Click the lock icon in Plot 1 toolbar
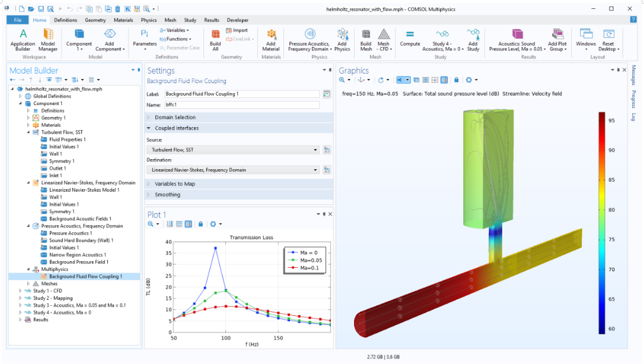Viewport: 644px width, 364px height. point(200,224)
